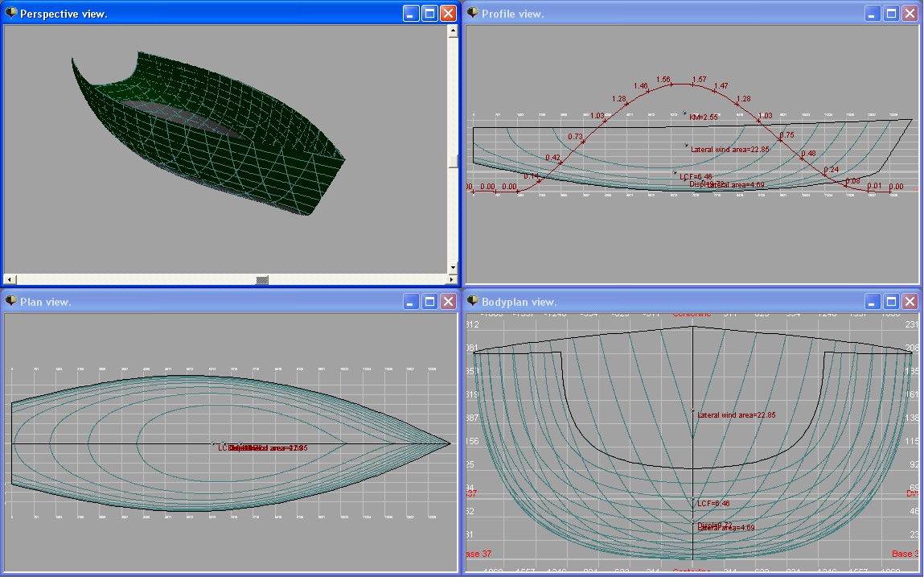Minimize the Plan view window
The image size is (924, 577).
pos(411,302)
